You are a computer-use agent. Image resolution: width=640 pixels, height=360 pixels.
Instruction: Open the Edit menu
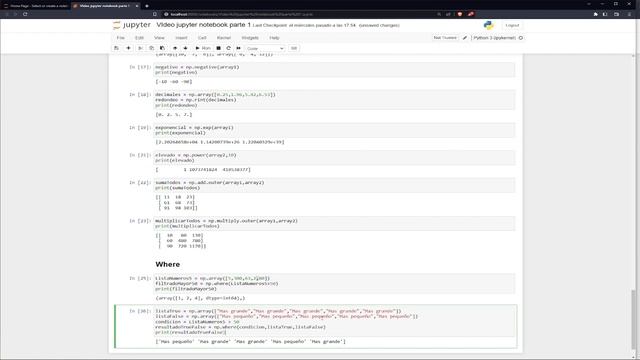(x=139, y=38)
